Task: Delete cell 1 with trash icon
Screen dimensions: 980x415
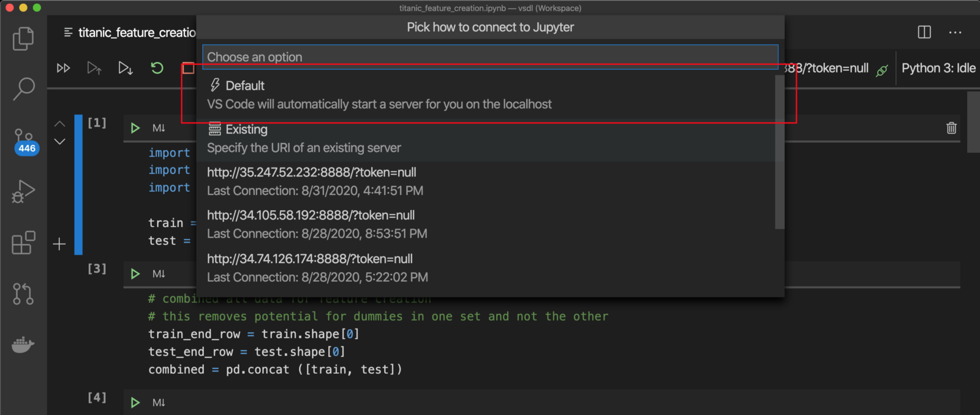Action: tap(951, 128)
